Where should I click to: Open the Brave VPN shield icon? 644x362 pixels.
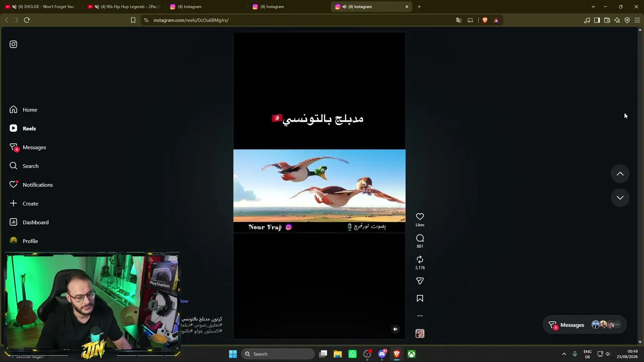[627, 20]
